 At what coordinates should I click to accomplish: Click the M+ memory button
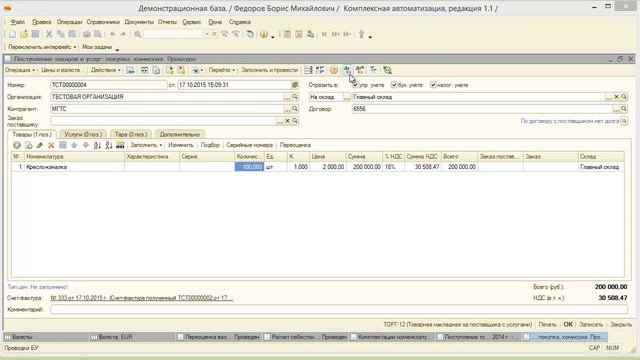pyautogui.click(x=336, y=34)
